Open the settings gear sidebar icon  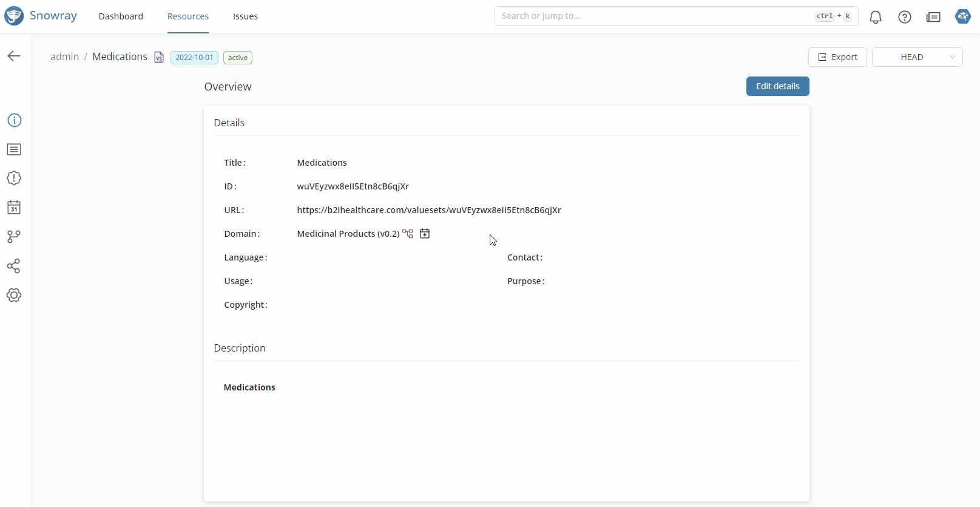(14, 295)
